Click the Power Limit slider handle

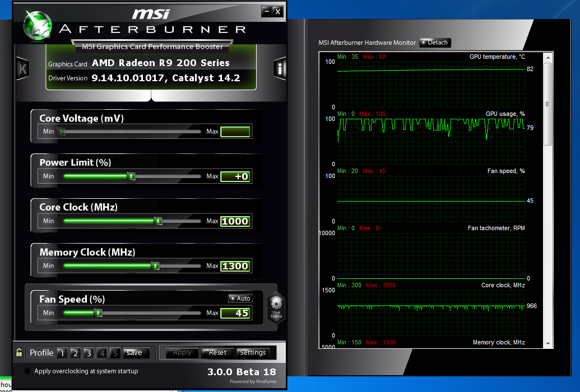(x=131, y=176)
